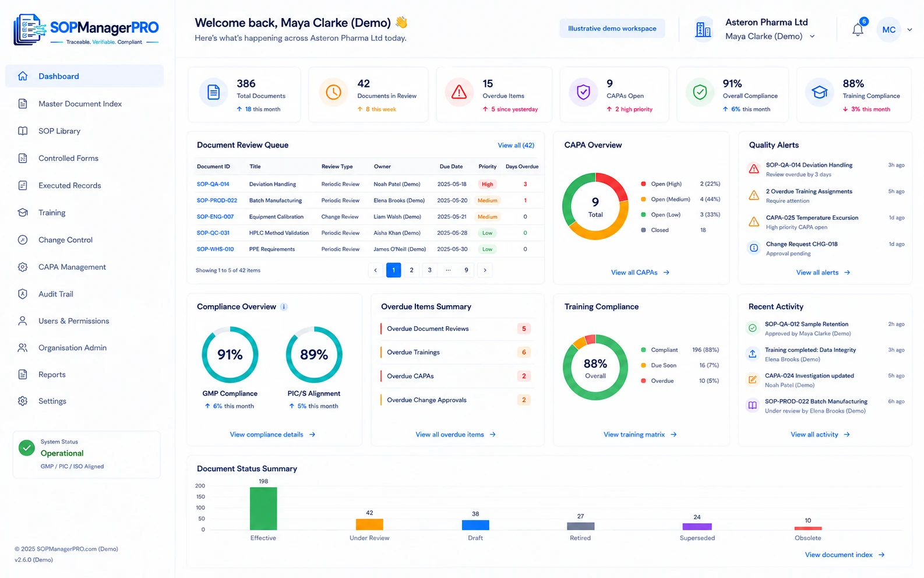Click the SOPManagerPRO logo
Image resolution: width=924 pixels, height=578 pixels.
(86, 30)
